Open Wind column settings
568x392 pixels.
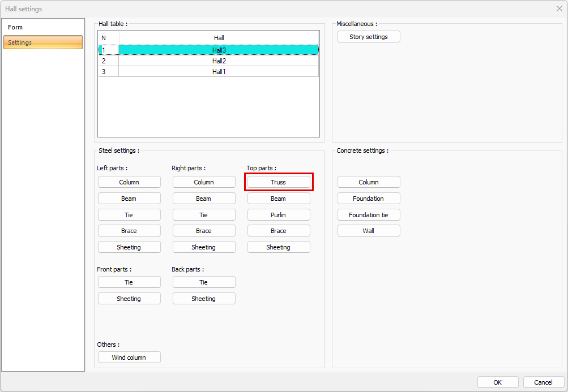(129, 357)
